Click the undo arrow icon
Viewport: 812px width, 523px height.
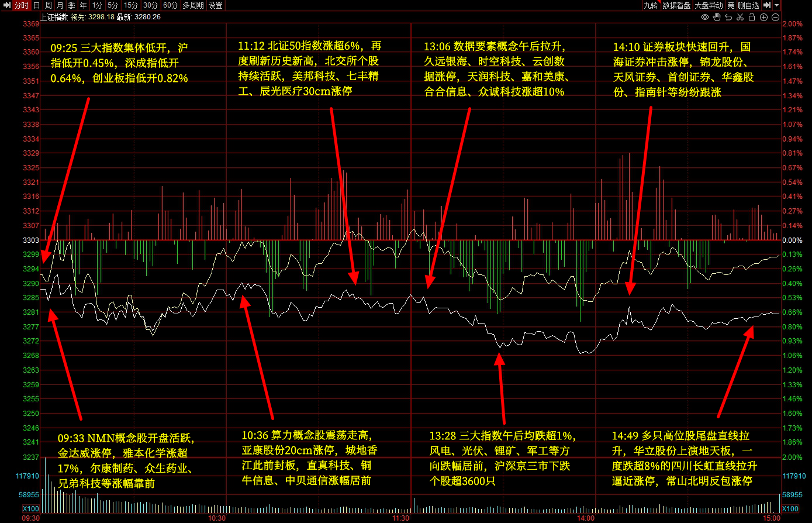click(x=728, y=17)
